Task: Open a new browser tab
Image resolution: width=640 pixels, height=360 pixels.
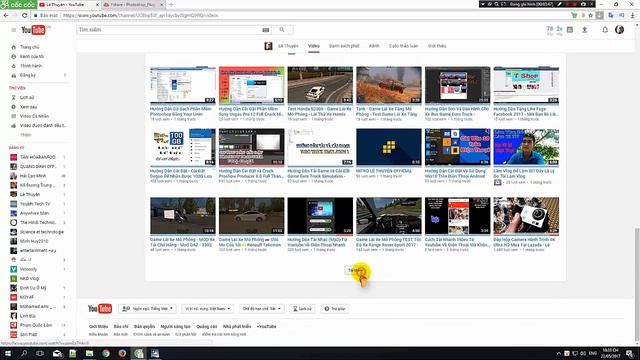Action: (171, 4)
